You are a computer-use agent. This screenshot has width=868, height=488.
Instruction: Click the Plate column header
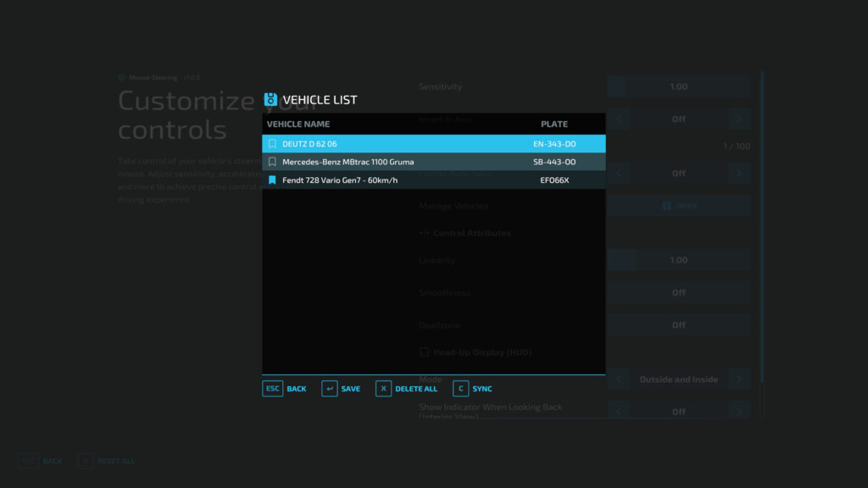point(554,125)
